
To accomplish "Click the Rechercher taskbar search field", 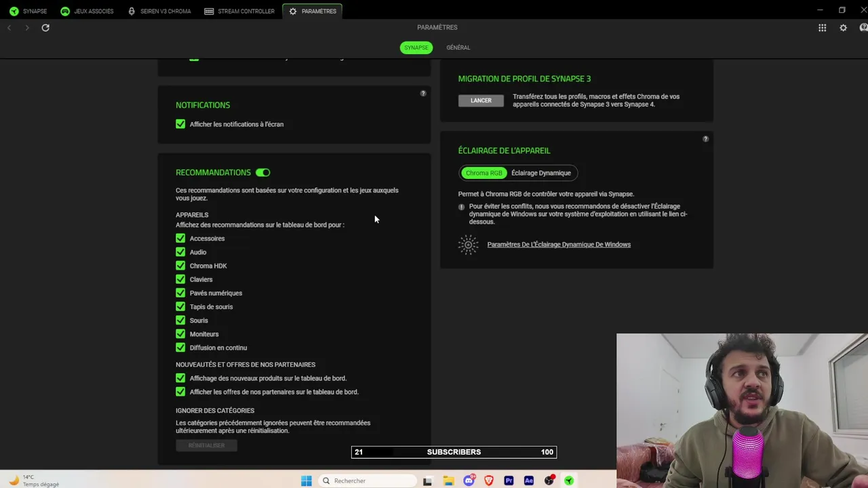I will point(367,481).
